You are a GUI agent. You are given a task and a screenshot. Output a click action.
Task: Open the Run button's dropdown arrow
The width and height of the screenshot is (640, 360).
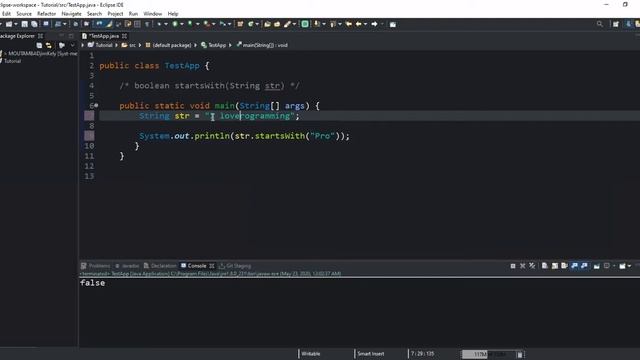coord(182,24)
